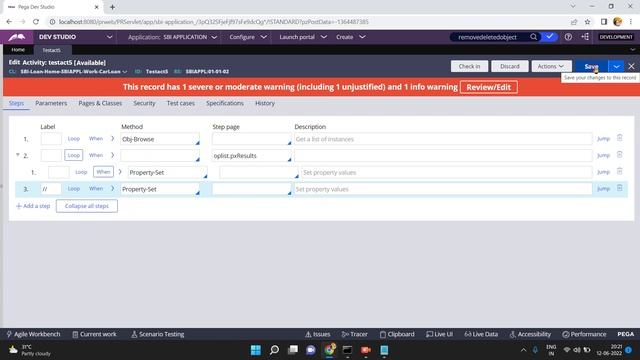Click the removedeletedobject search box
This screenshot has width=640, height=360.
click(x=489, y=37)
